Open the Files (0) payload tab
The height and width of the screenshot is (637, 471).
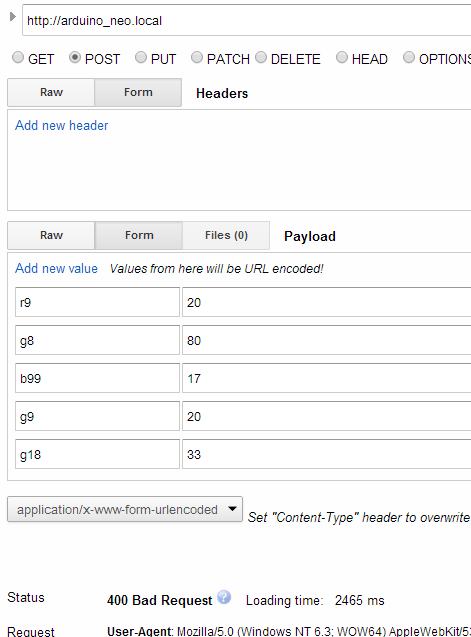point(226,236)
